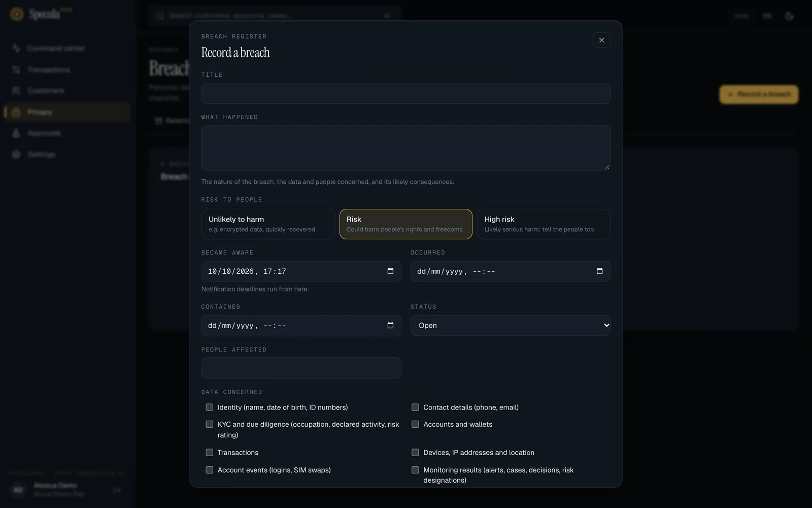Click the Became aware date field
812x508 pixels.
point(301,271)
